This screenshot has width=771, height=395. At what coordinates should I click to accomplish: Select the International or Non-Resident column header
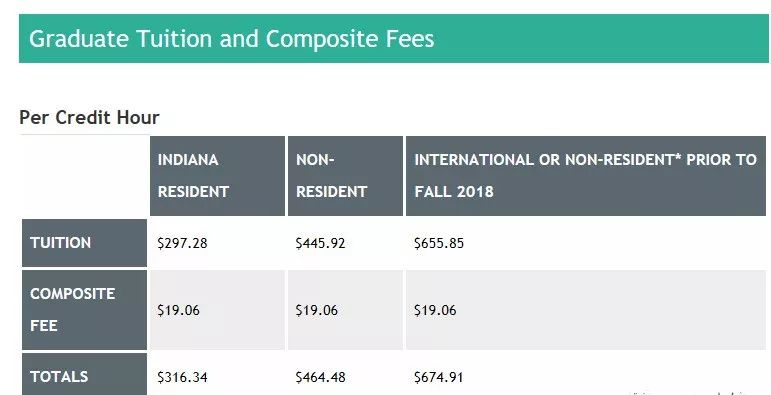click(586, 176)
